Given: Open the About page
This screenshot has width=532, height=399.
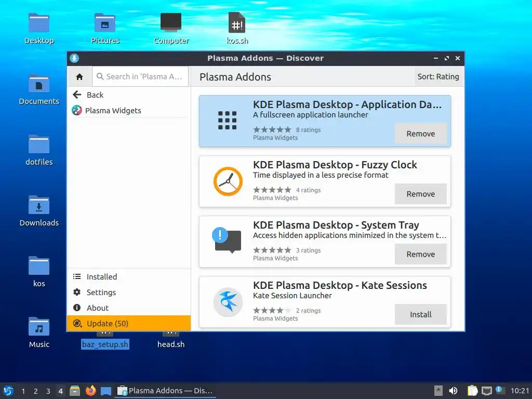Looking at the screenshot, I should pyautogui.click(x=129, y=308).
